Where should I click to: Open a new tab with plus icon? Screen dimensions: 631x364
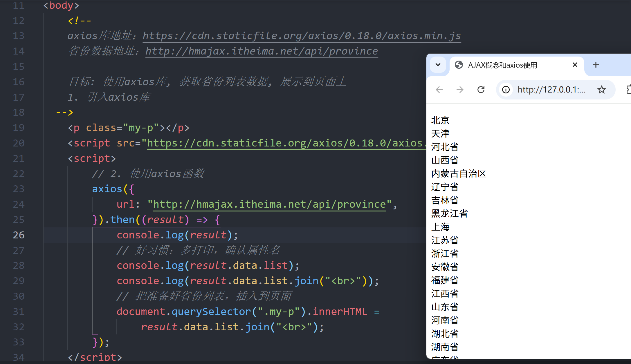596,65
